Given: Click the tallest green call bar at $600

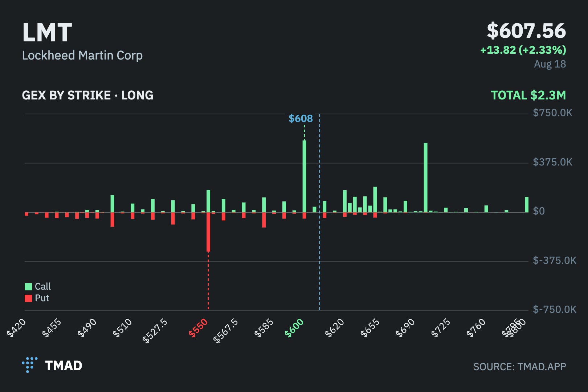Looking at the screenshot, I should (x=304, y=176).
